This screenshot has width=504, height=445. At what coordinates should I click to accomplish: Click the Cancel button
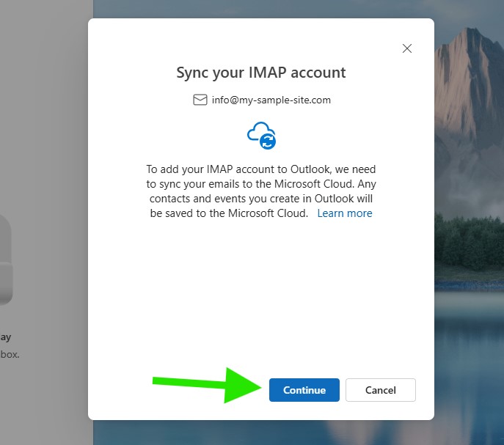pyautogui.click(x=381, y=390)
